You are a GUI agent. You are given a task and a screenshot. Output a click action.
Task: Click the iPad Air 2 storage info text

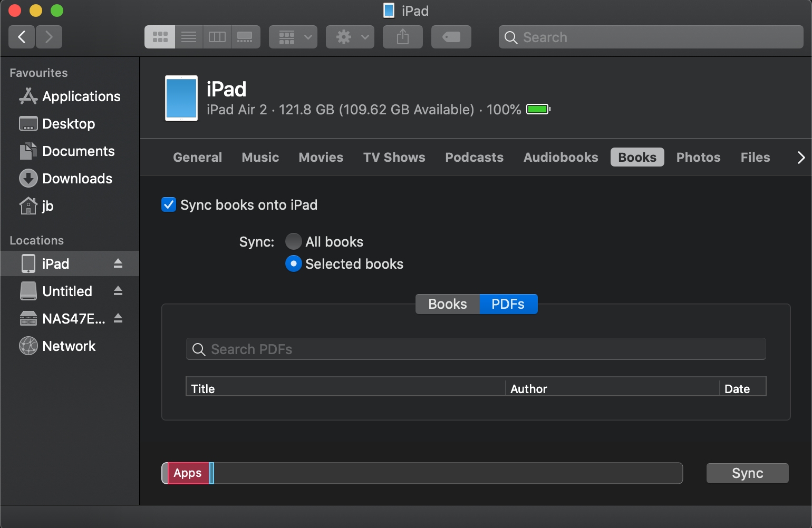(364, 110)
